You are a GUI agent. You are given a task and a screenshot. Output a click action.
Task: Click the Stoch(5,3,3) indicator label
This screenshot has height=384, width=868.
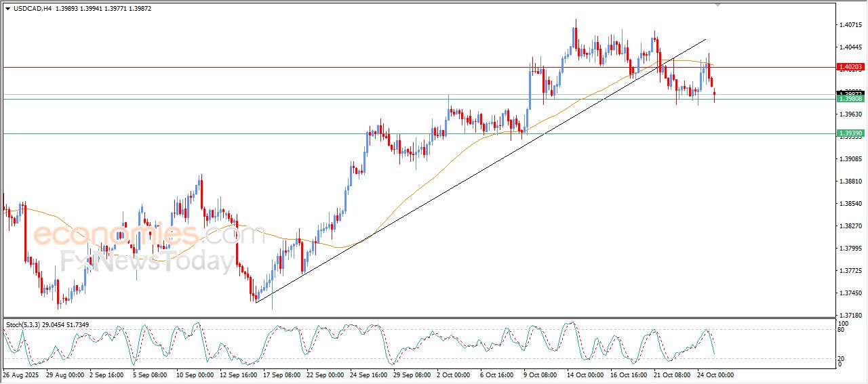[x=24, y=325]
